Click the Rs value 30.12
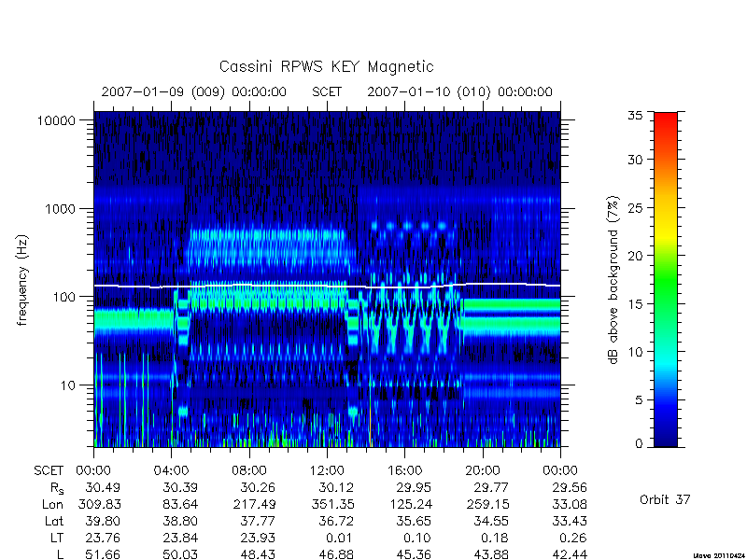This screenshot has height=560, width=747. coord(336,487)
